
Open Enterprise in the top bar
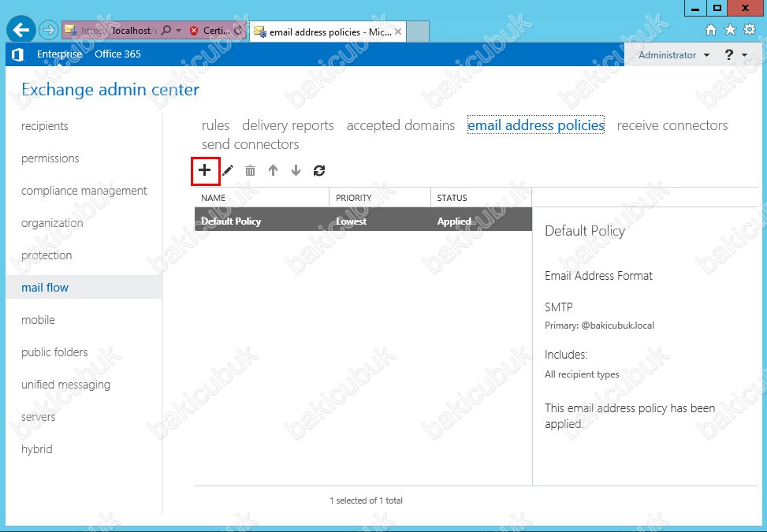click(60, 54)
